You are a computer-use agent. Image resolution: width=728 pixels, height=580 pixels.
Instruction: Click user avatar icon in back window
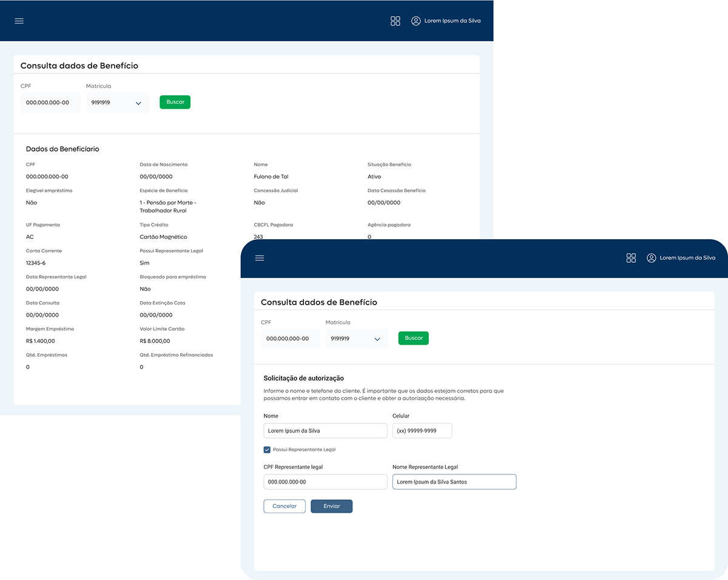416,21
